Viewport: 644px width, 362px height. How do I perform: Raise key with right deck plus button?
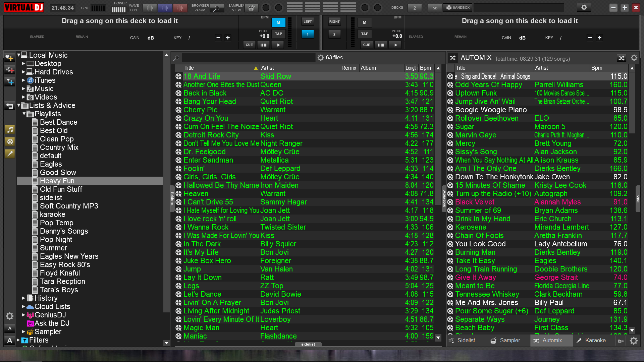coord(599,38)
